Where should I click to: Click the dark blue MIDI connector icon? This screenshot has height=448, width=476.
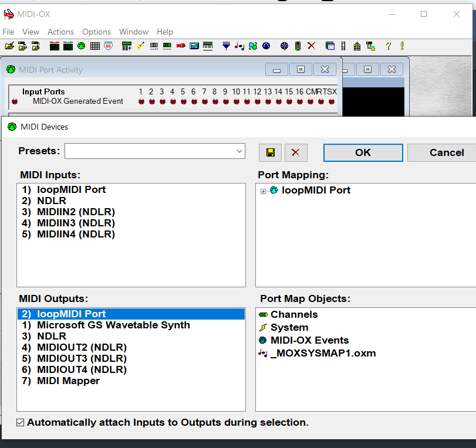[266, 46]
